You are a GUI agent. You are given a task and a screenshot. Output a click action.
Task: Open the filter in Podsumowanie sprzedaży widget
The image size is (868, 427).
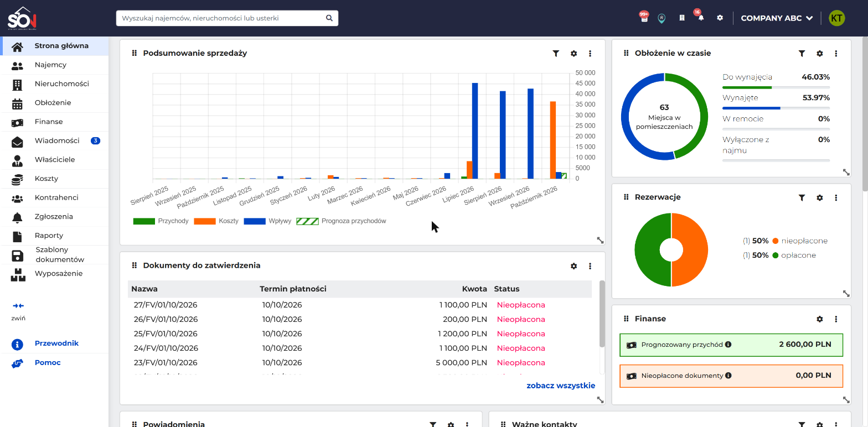click(x=556, y=54)
